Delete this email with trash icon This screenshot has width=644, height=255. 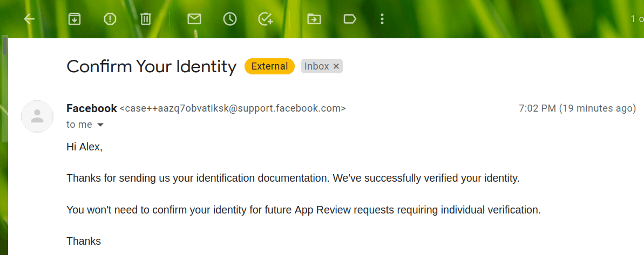146,19
